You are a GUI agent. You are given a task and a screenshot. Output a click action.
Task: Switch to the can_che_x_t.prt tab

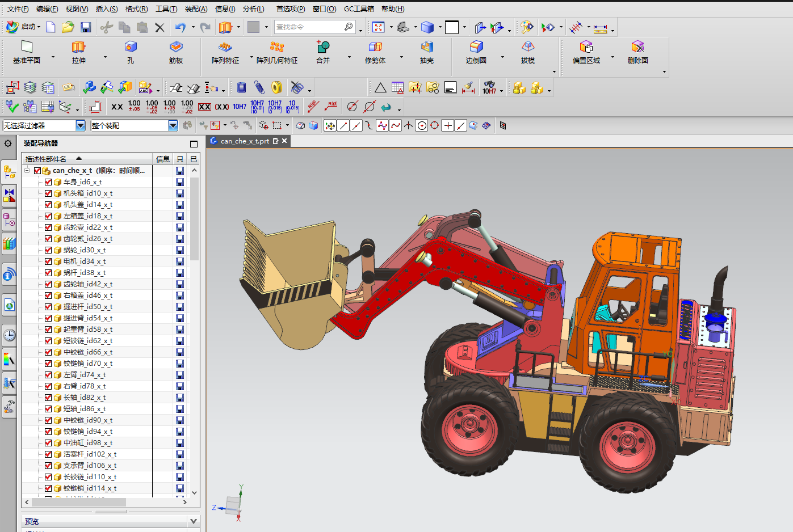pyautogui.click(x=245, y=141)
